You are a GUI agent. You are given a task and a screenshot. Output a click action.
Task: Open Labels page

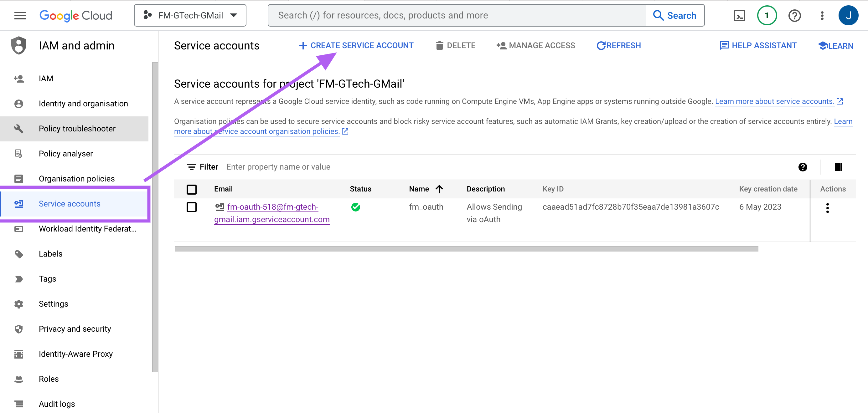click(74, 254)
